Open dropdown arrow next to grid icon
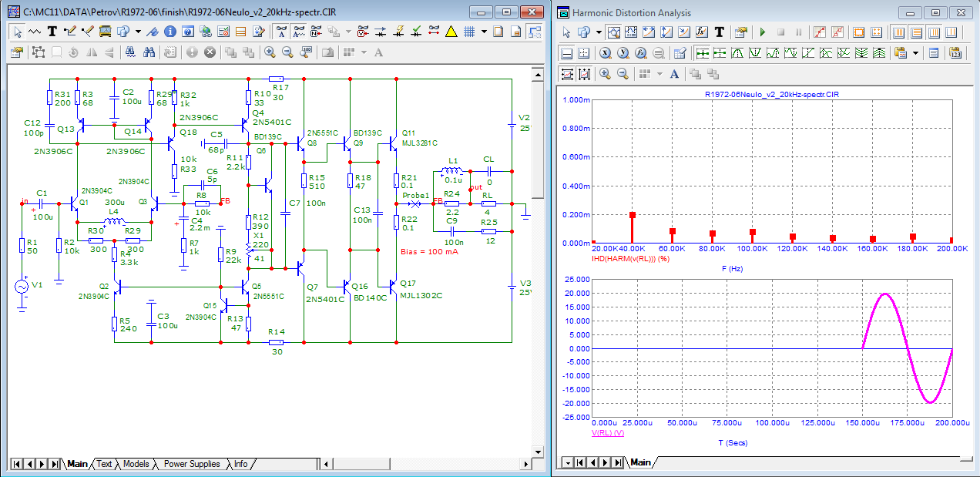 pos(484,32)
